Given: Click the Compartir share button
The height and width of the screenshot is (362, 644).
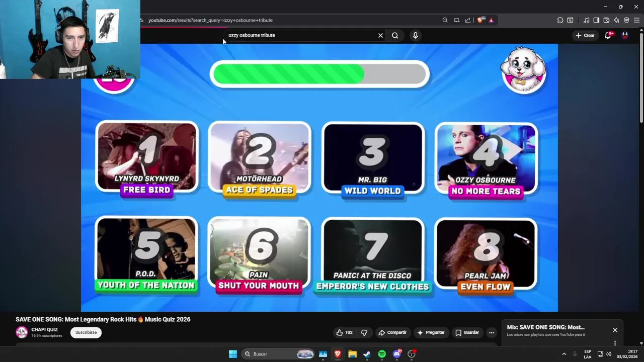Looking at the screenshot, I should click(x=392, y=332).
